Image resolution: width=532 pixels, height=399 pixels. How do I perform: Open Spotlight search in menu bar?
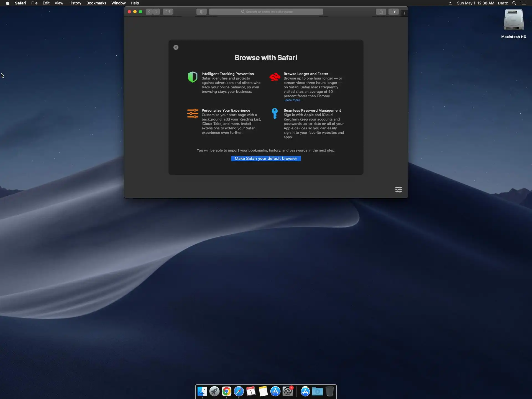coord(514,3)
